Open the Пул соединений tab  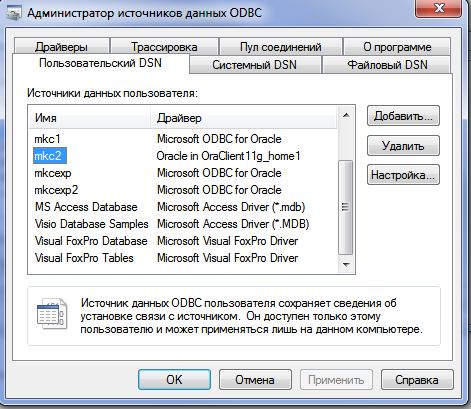point(281,46)
